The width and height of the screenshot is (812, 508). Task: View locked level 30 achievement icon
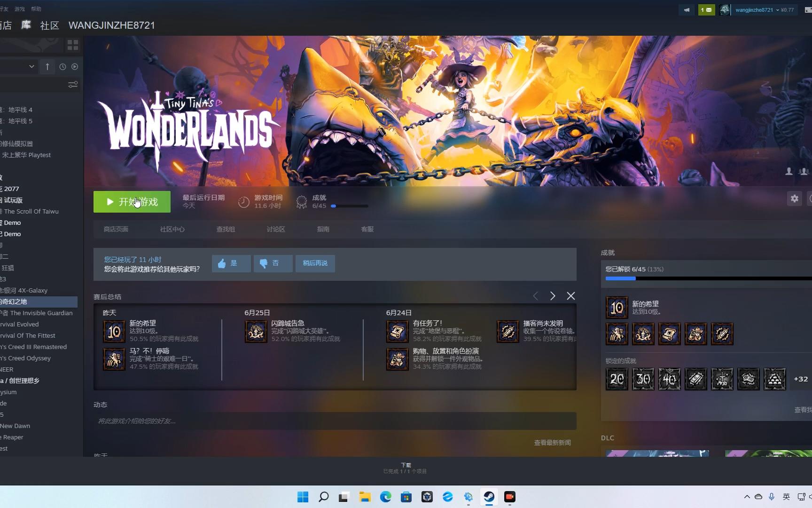(643, 379)
